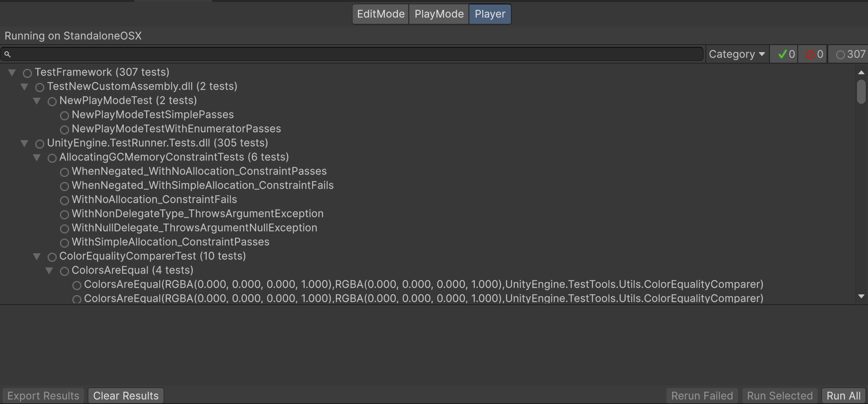Click the circle beside WhenNegated_WithNoAllocation_ConstraintPasses
Image resolution: width=868 pixels, height=404 pixels.
(x=65, y=172)
